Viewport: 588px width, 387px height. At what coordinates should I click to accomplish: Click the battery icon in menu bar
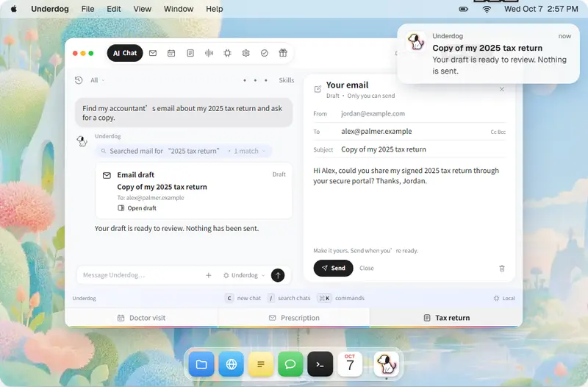click(464, 9)
